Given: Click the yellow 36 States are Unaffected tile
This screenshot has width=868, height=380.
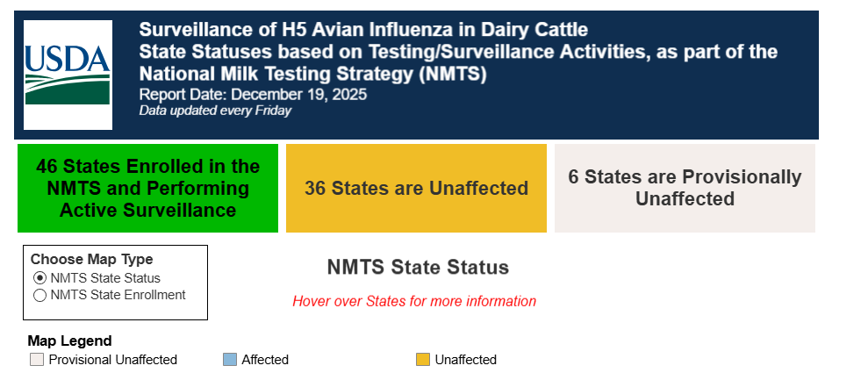Looking at the screenshot, I should [x=416, y=189].
